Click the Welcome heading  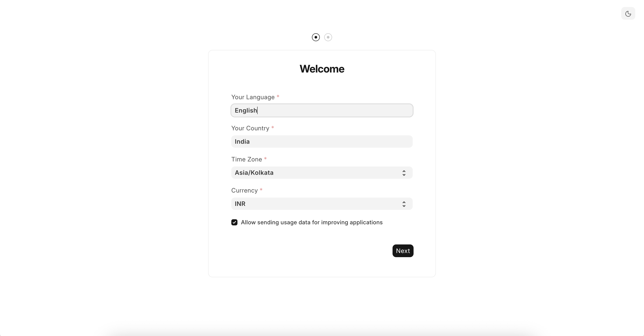click(322, 69)
